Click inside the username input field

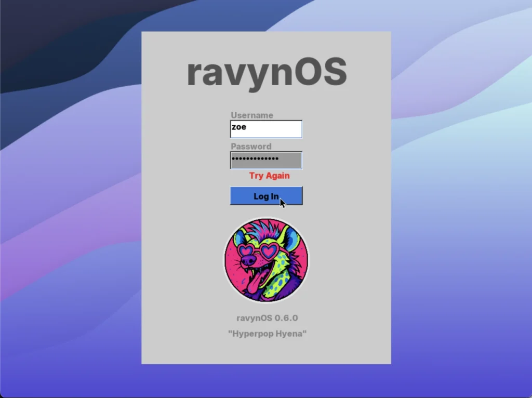[x=265, y=128]
